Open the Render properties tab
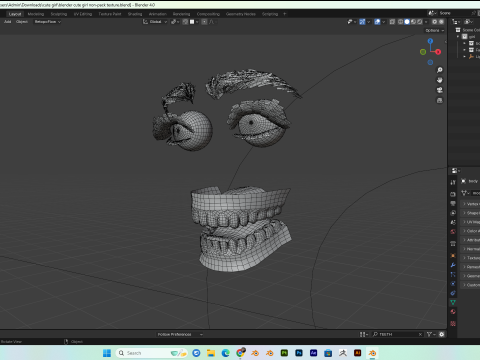480x360 pixels. click(x=453, y=194)
